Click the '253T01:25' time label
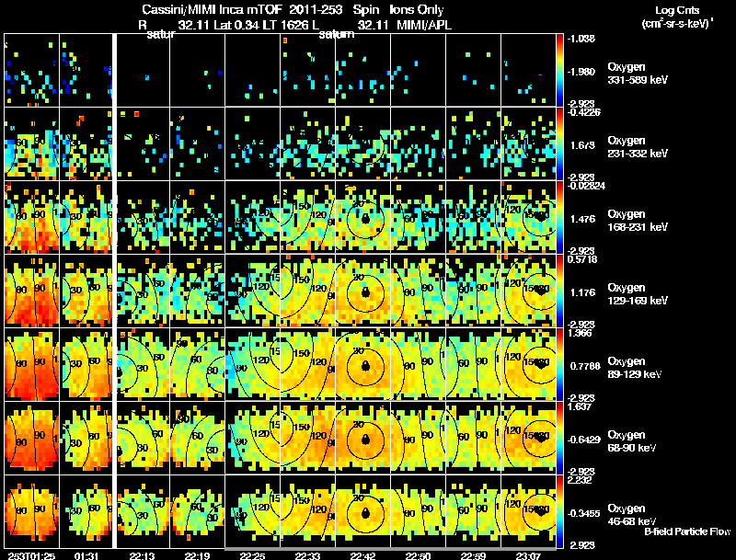This screenshot has height=560, width=736. (x=31, y=555)
